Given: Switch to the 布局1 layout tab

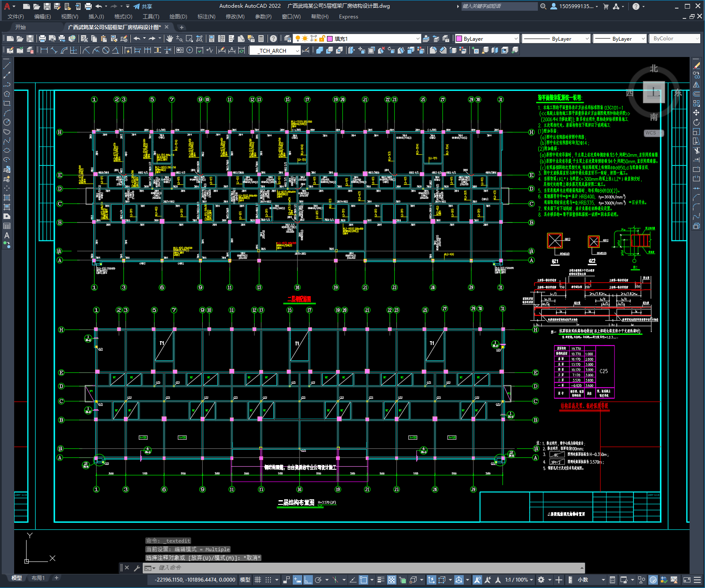Looking at the screenshot, I should coord(38,578).
